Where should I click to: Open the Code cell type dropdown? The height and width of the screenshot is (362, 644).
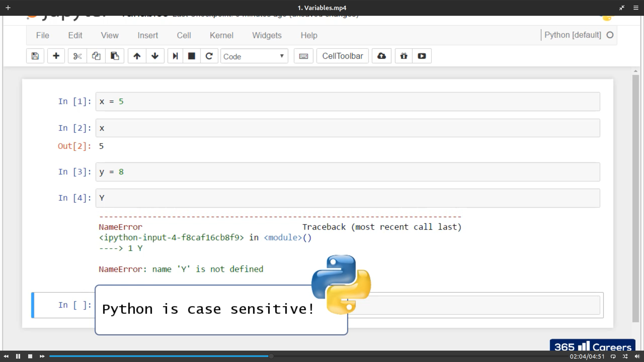click(x=254, y=56)
